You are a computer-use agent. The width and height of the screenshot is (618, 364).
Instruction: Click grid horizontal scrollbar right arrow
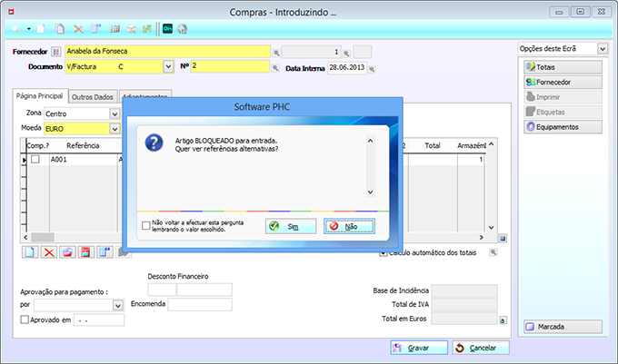pyautogui.click(x=481, y=237)
